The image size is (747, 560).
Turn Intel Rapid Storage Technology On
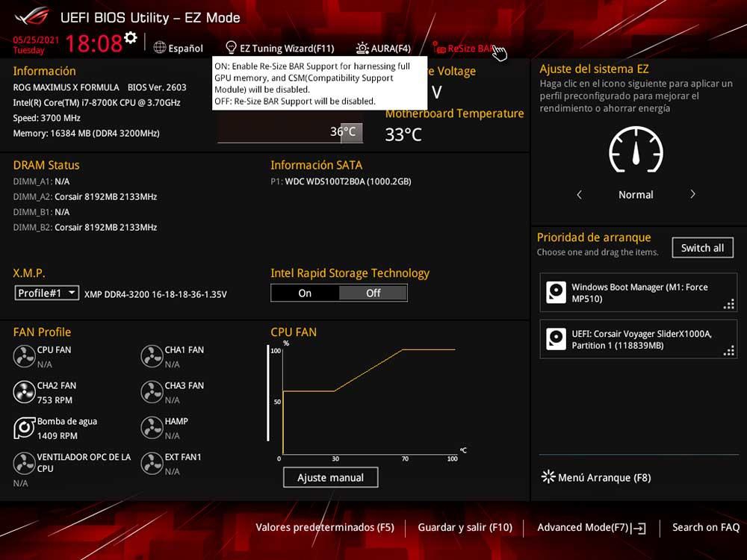[305, 293]
